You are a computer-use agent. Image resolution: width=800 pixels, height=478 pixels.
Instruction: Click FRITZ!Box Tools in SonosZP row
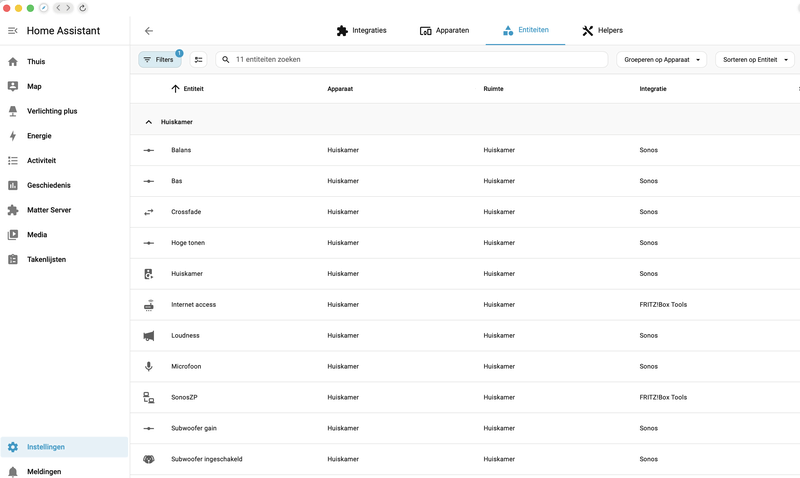coord(663,397)
